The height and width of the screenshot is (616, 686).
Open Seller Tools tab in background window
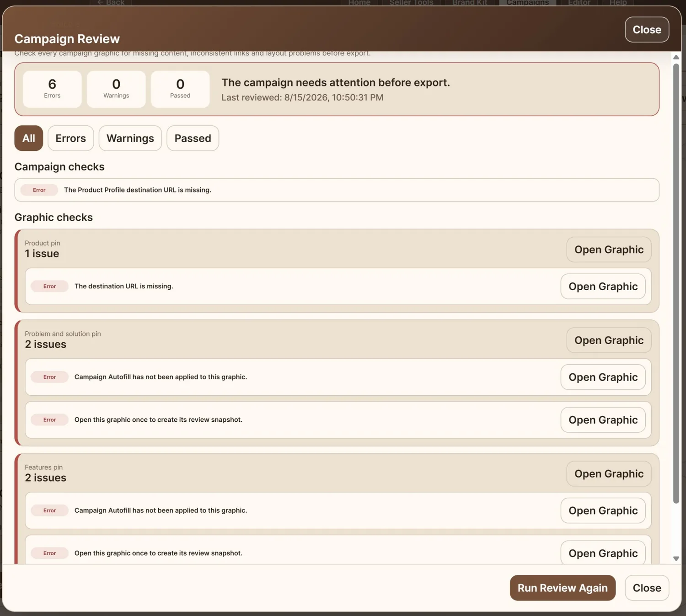(x=411, y=3)
